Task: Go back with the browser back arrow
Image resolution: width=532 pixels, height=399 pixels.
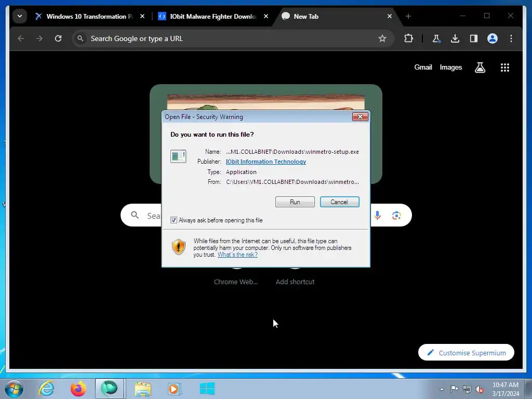Action: click(x=21, y=38)
